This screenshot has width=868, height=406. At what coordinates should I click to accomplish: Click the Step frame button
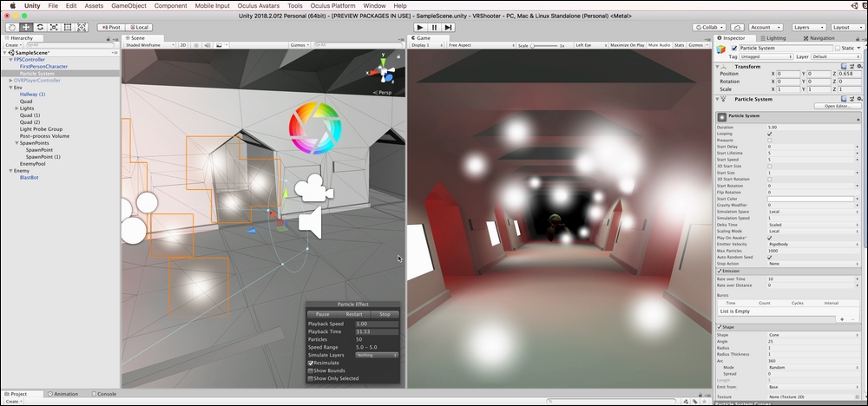449,27
